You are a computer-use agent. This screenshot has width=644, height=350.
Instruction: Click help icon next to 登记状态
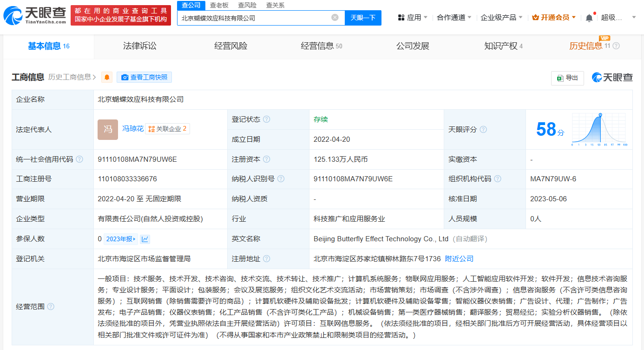click(266, 119)
